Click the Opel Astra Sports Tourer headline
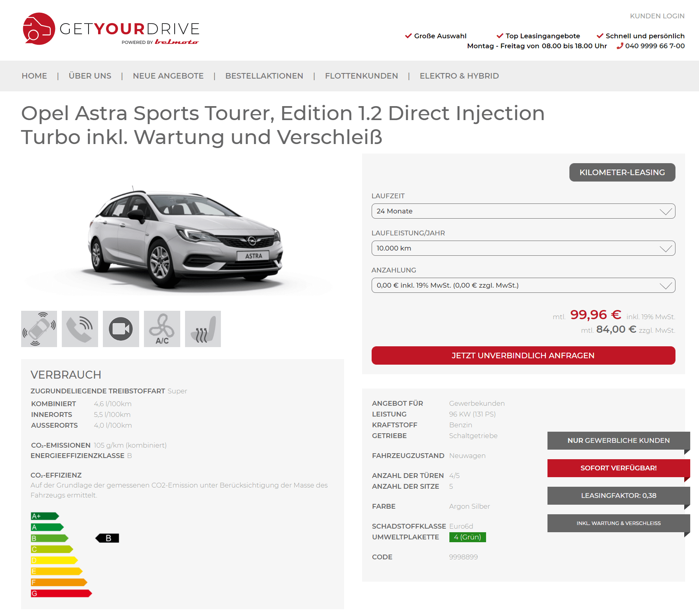The width and height of the screenshot is (699, 616). 283,125
